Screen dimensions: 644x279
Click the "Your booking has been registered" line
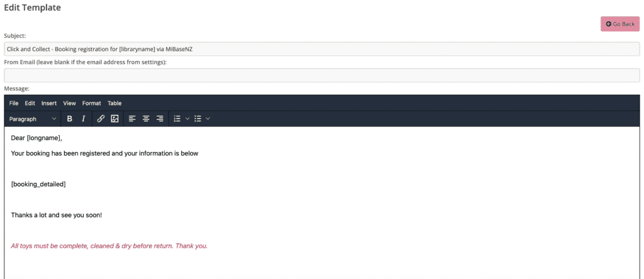(105, 153)
